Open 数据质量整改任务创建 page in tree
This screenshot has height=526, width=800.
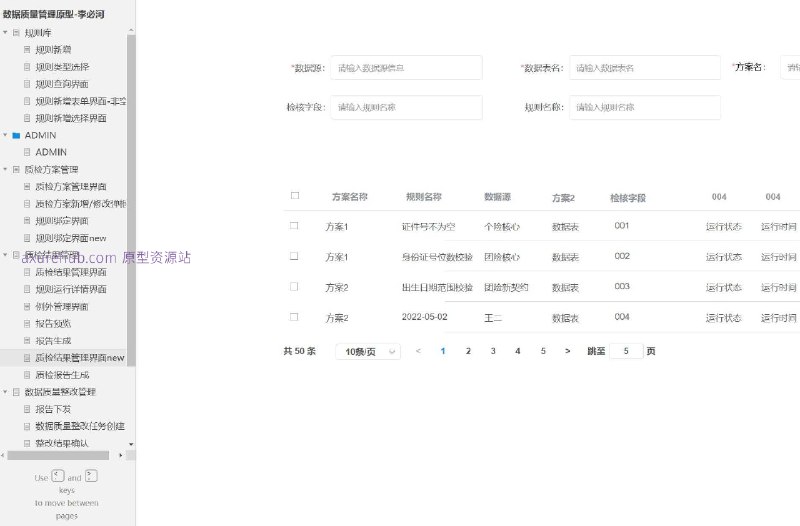(80, 426)
